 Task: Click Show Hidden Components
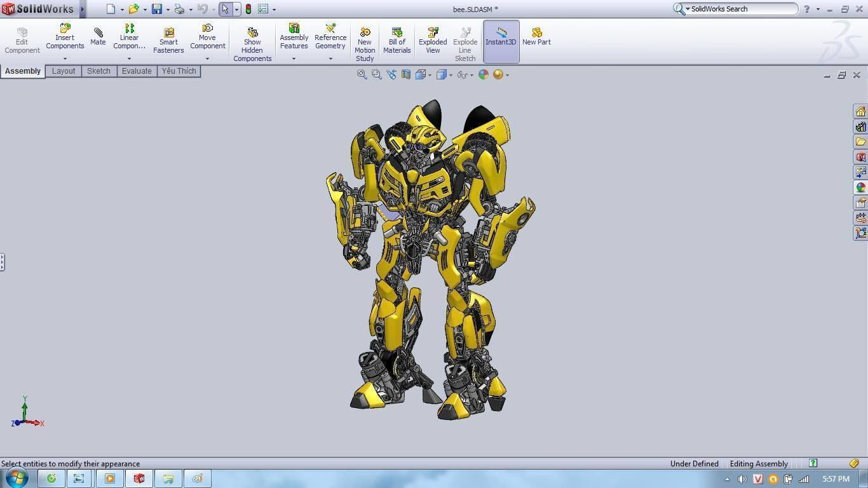coord(252,44)
